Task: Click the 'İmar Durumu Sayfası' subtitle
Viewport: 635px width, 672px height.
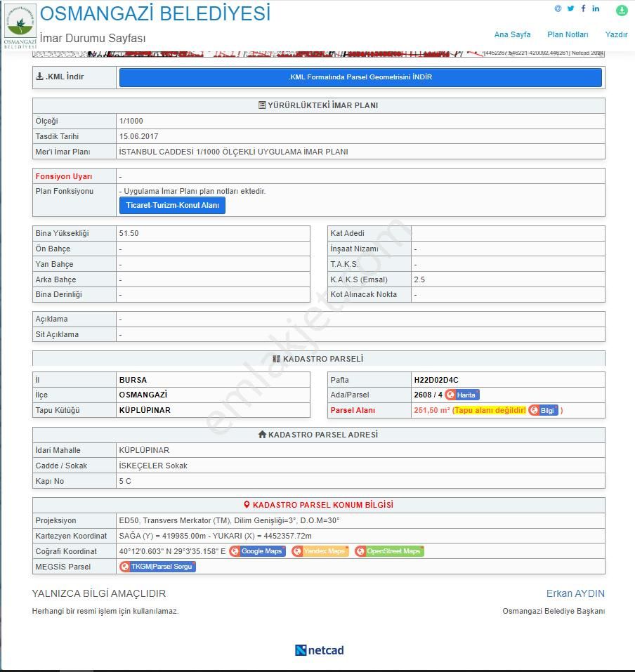Action: click(93, 38)
